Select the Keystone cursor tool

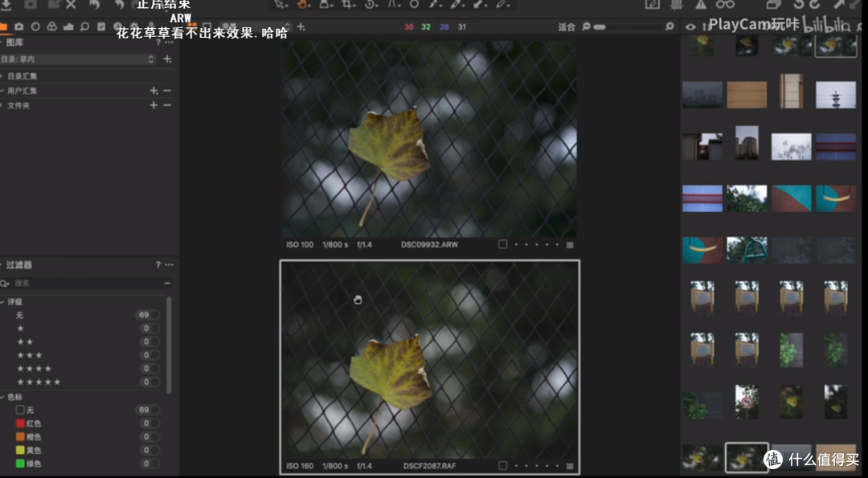[394, 4]
